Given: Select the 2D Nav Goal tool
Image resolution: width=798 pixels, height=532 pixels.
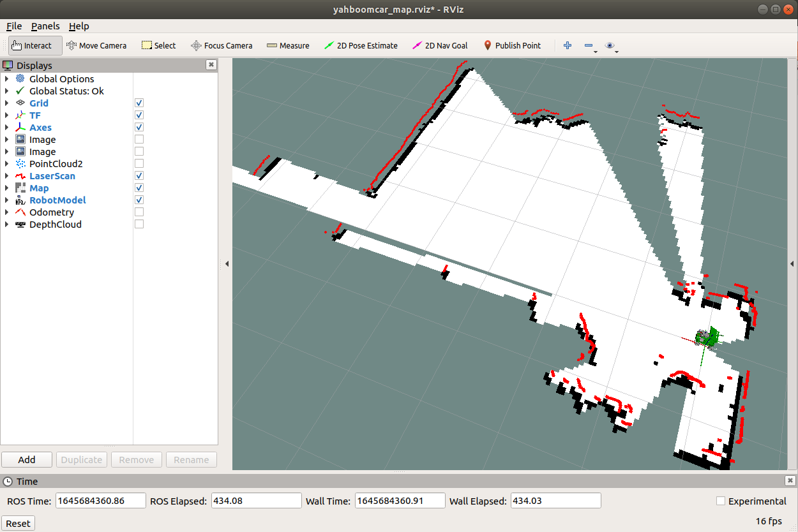Looking at the screenshot, I should click(x=440, y=45).
